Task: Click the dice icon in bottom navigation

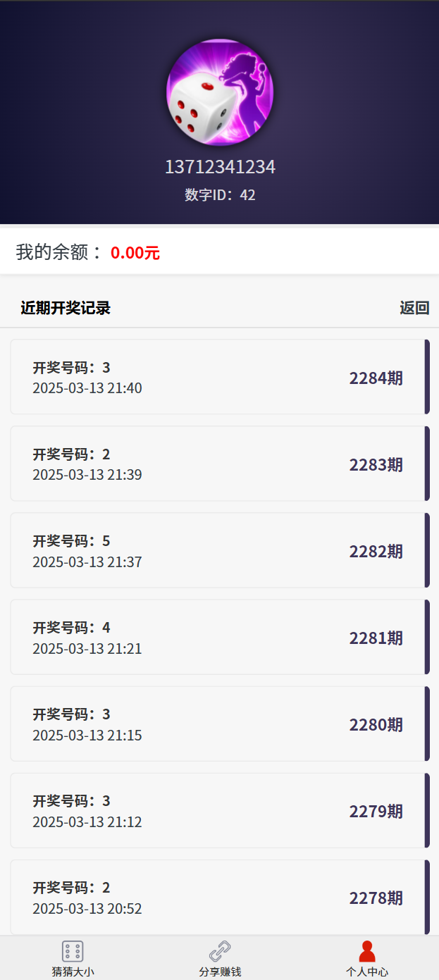Action: pyautogui.click(x=73, y=951)
